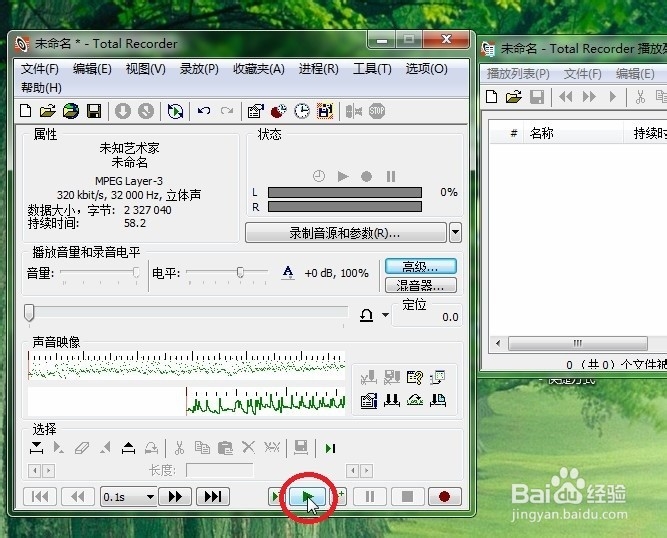Image resolution: width=667 pixels, height=538 pixels.
Task: Open the 视图(V) menu
Action: click(145, 68)
